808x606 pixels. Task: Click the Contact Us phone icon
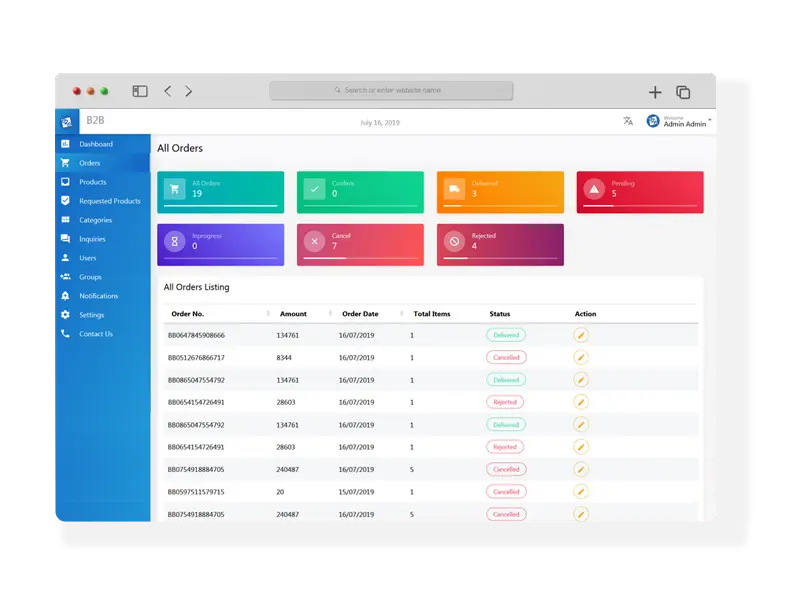pos(65,334)
